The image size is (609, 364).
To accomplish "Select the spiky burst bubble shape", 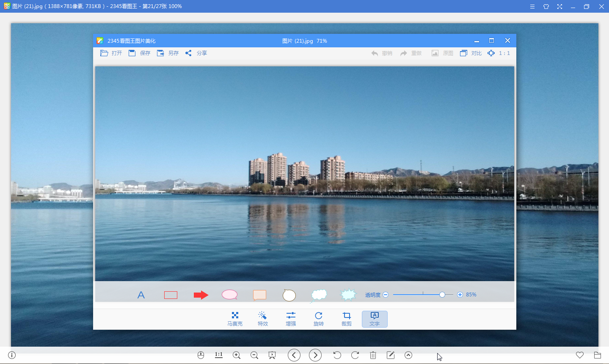I will click(348, 295).
